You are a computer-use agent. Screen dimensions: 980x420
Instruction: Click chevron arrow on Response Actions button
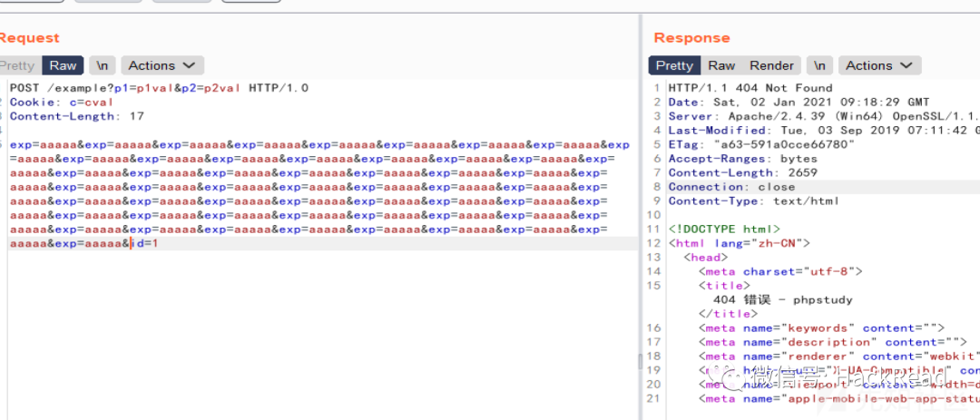pyautogui.click(x=906, y=65)
